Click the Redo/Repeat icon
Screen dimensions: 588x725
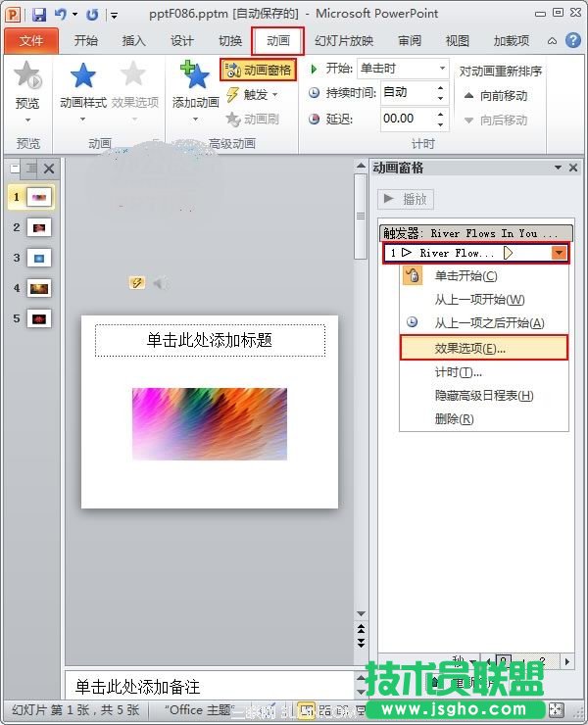[x=92, y=15]
